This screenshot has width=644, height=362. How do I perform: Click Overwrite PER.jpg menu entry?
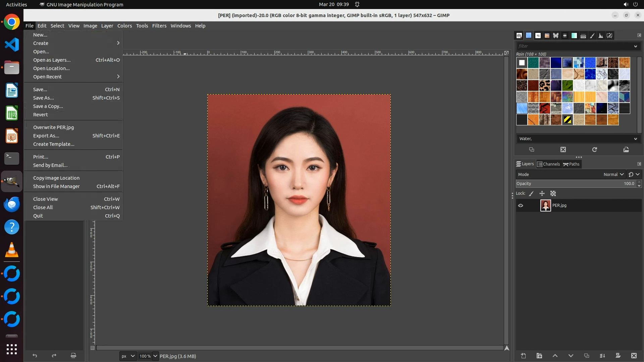53,127
